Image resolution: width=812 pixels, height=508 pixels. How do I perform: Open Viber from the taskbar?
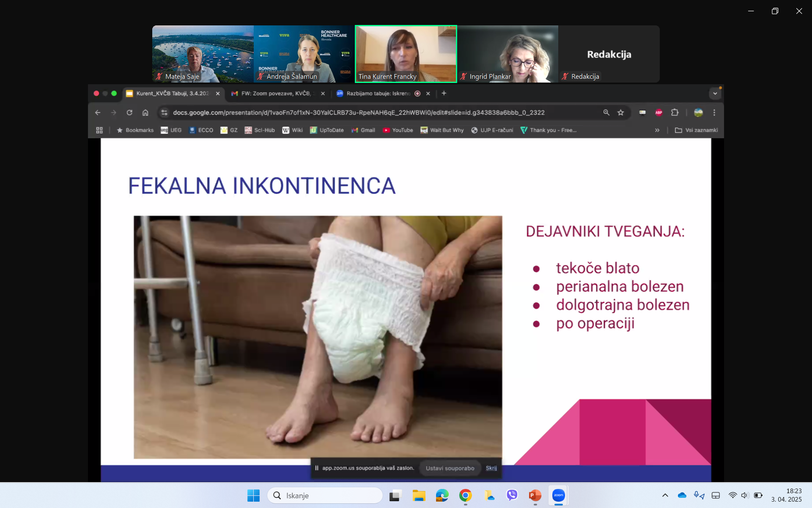click(512, 495)
